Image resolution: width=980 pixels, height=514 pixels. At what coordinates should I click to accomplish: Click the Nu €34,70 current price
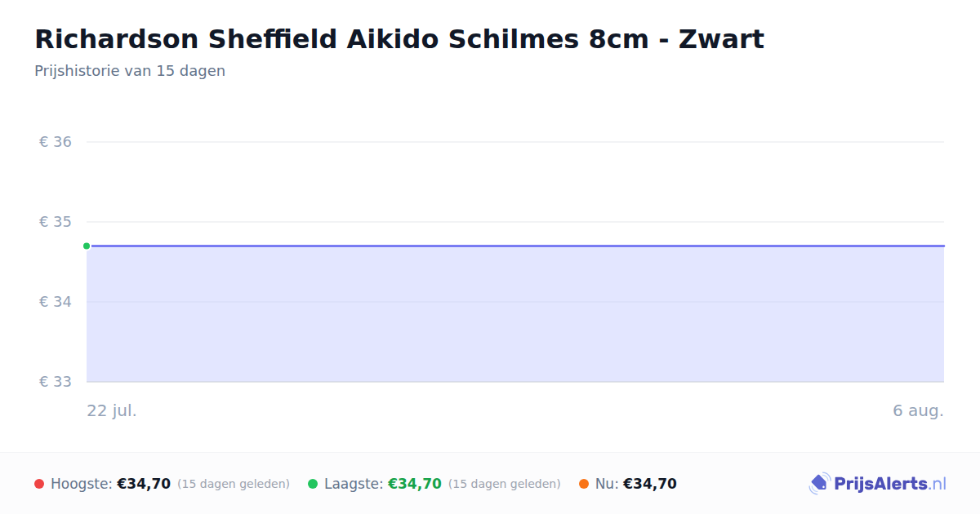[x=650, y=484]
